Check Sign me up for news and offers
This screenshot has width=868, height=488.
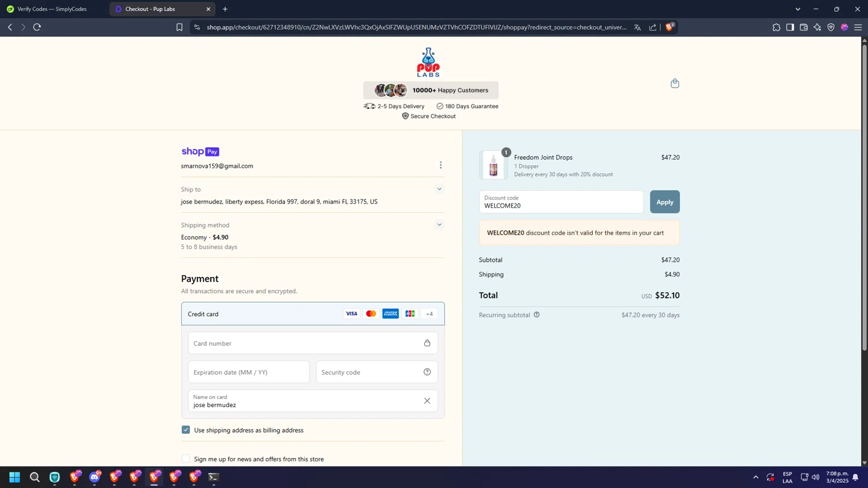pos(186,459)
